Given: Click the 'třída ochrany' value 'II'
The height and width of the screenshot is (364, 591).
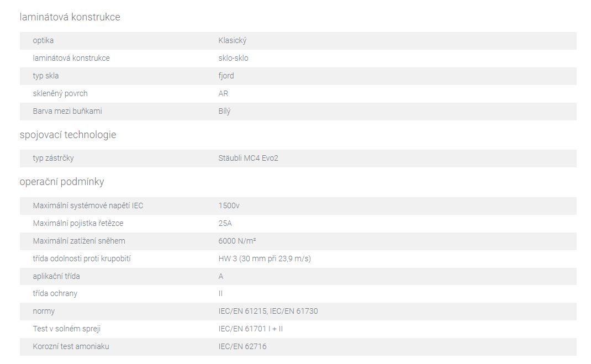Looking at the screenshot, I should point(220,293).
